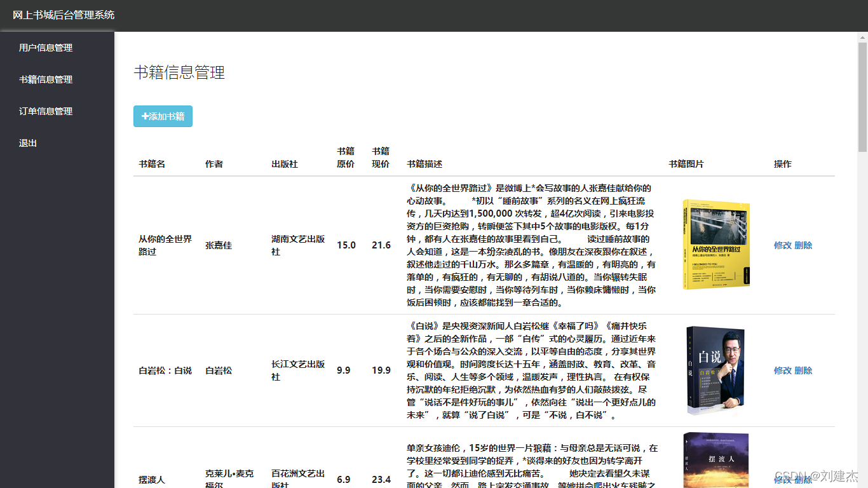This screenshot has height=488, width=868.
Task: Click the 摆渡人 book cover image
Action: [x=716, y=460]
